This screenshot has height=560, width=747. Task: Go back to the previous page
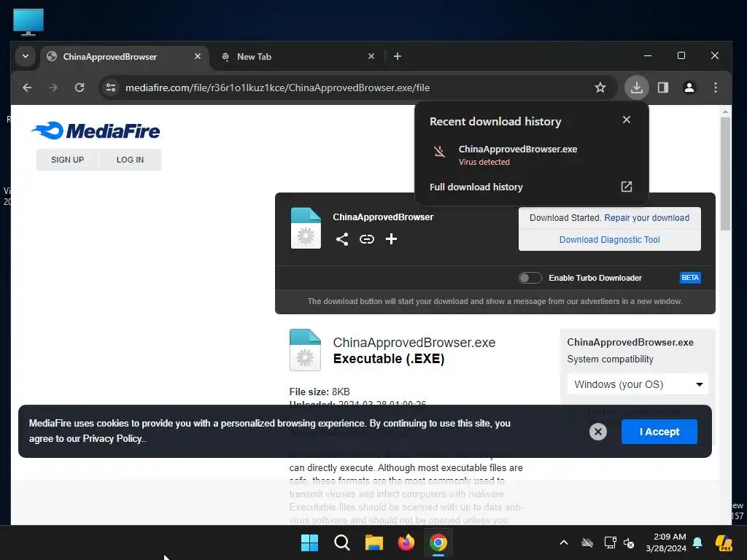point(27,87)
